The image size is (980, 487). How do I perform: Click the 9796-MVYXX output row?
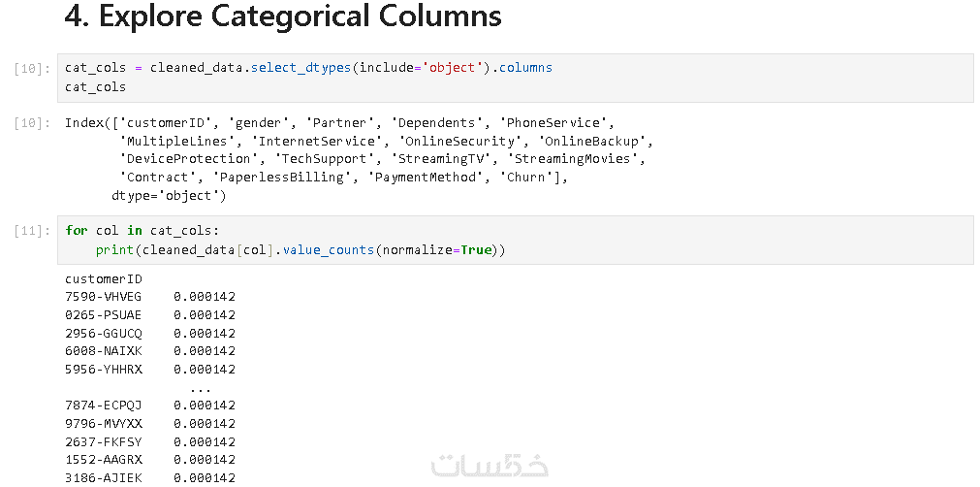[150, 423]
